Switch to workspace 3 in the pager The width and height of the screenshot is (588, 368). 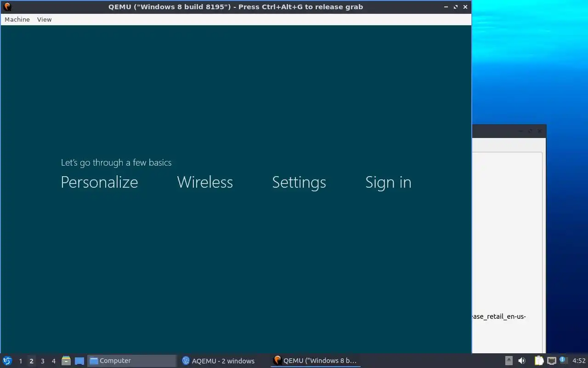[42, 361]
